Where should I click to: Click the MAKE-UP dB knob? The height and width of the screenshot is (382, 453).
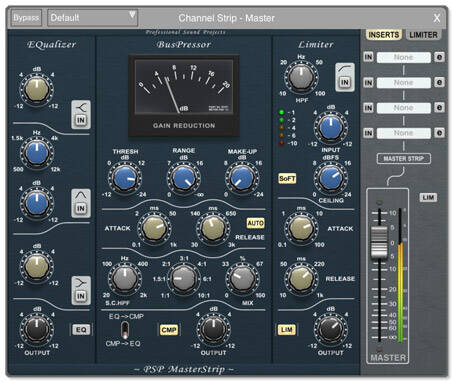tap(242, 178)
